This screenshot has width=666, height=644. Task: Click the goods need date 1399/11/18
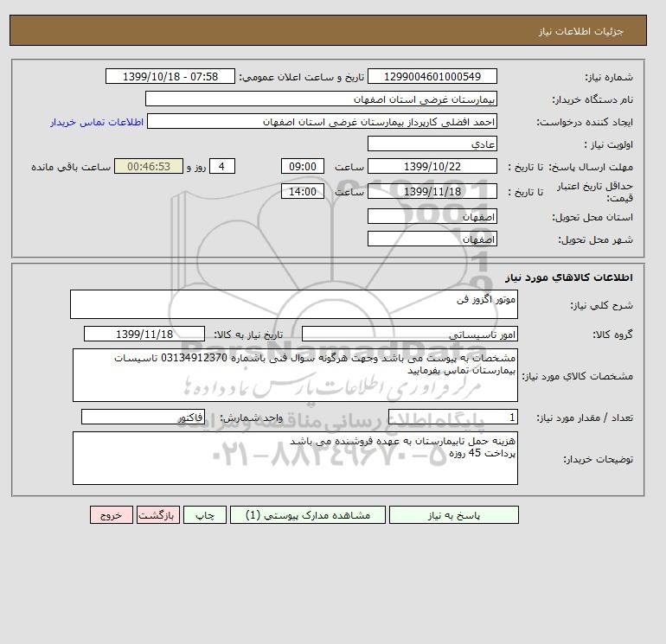coord(144,334)
